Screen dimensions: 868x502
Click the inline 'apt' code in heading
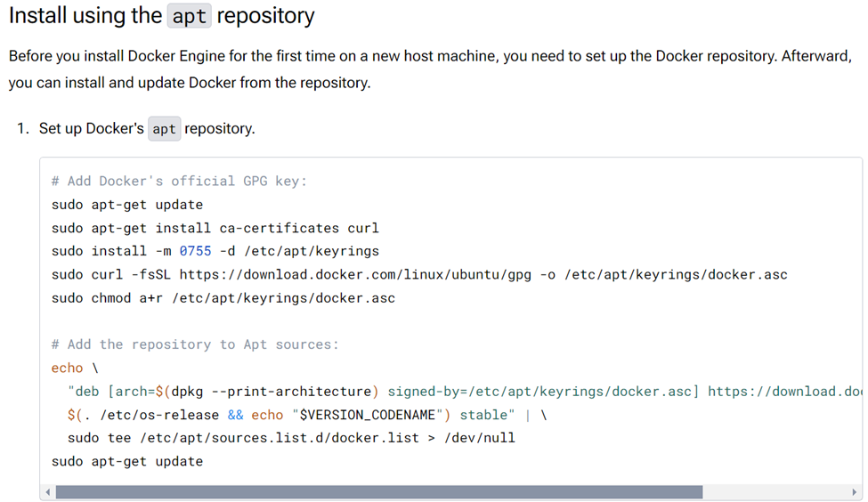190,16
